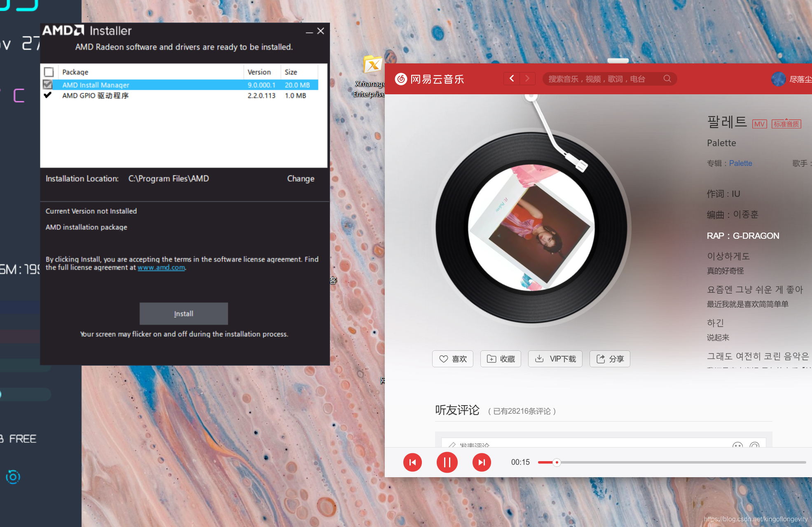Navigate back with the left arrow
812x527 pixels.
pos(512,78)
